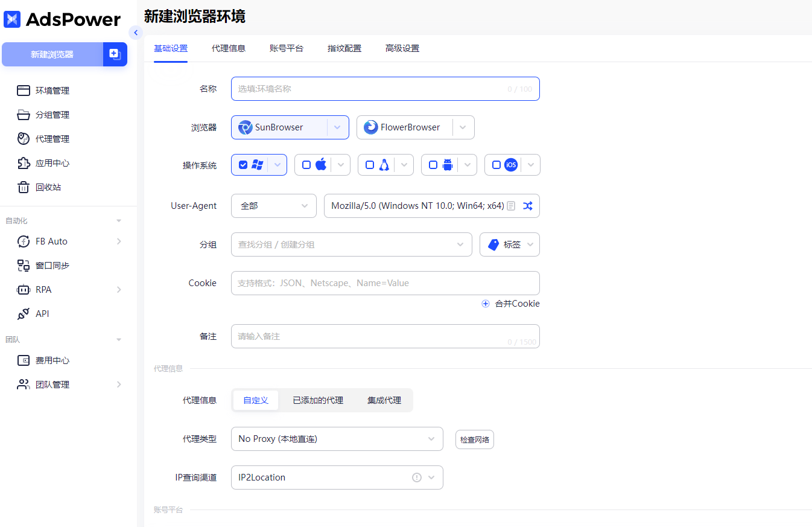
Task: Open 窗口同步 in sidebar
Action: pos(52,266)
